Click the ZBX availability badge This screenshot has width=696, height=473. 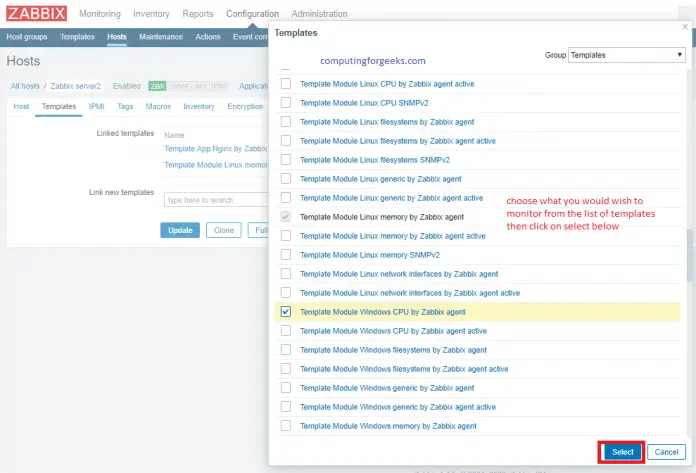coord(156,86)
